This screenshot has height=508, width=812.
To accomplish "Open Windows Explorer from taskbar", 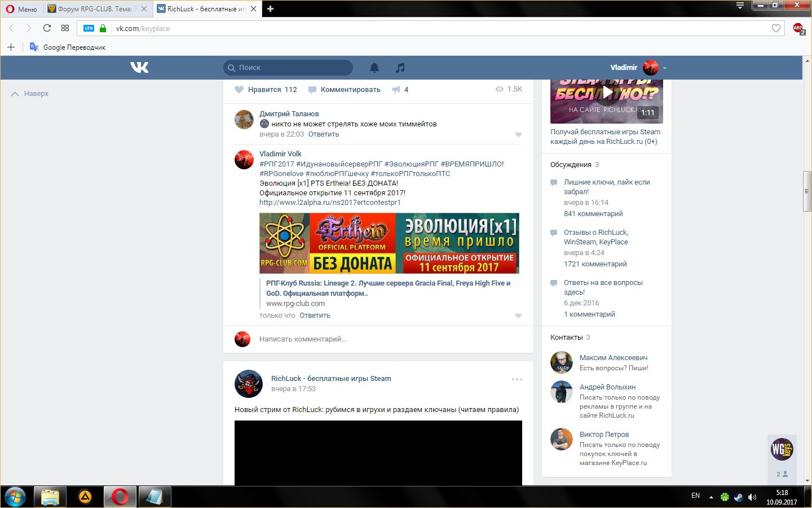I will click(x=50, y=497).
